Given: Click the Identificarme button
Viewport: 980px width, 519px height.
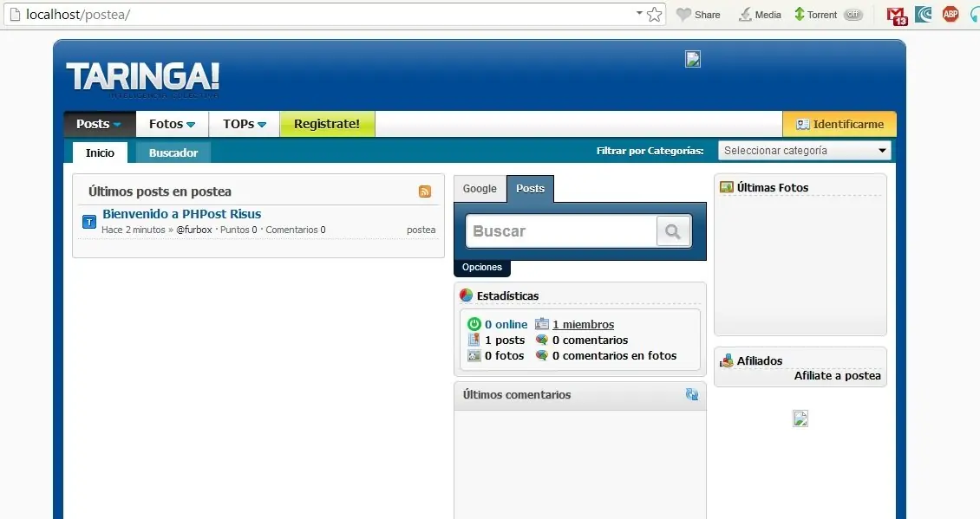Looking at the screenshot, I should 840,124.
